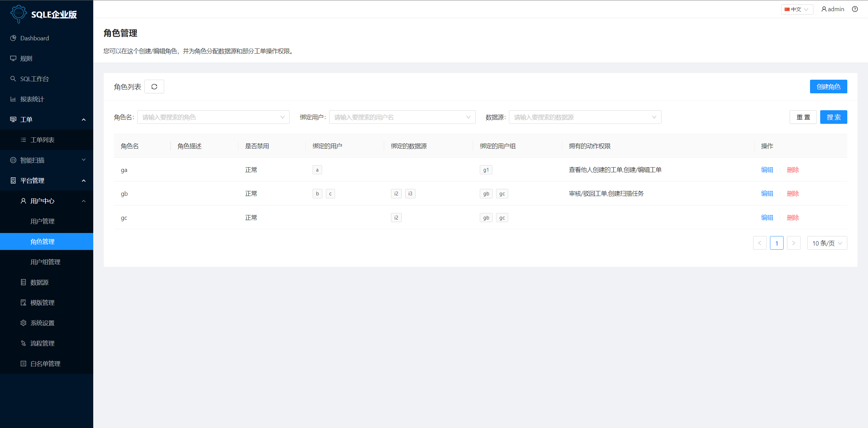
Task: Click the 报表统计 bar chart icon
Action: click(13, 99)
